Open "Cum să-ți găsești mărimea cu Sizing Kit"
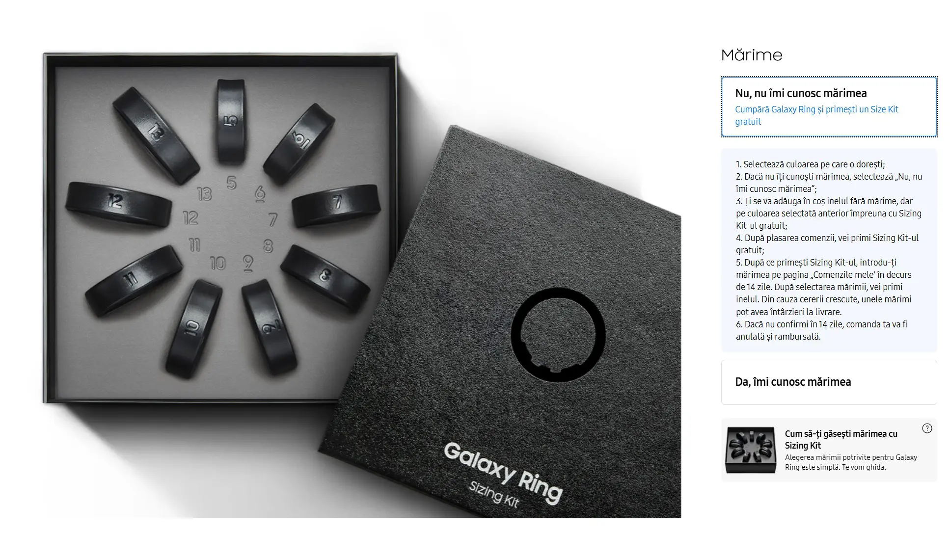The width and height of the screenshot is (950, 560). [x=841, y=439]
